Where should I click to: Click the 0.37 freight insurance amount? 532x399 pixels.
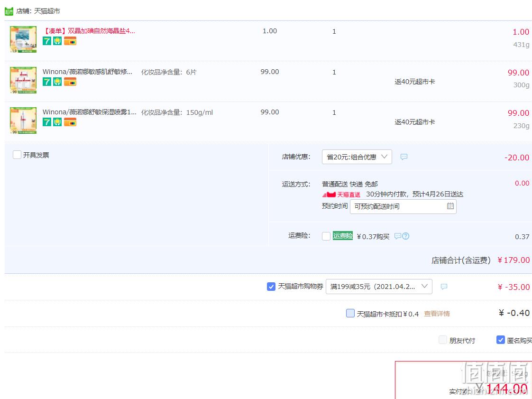point(522,237)
